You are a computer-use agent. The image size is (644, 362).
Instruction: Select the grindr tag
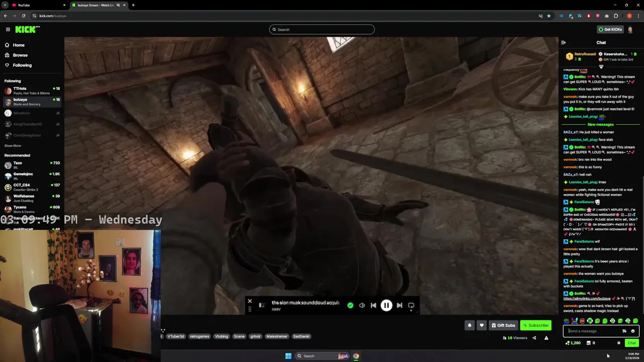pyautogui.click(x=256, y=336)
